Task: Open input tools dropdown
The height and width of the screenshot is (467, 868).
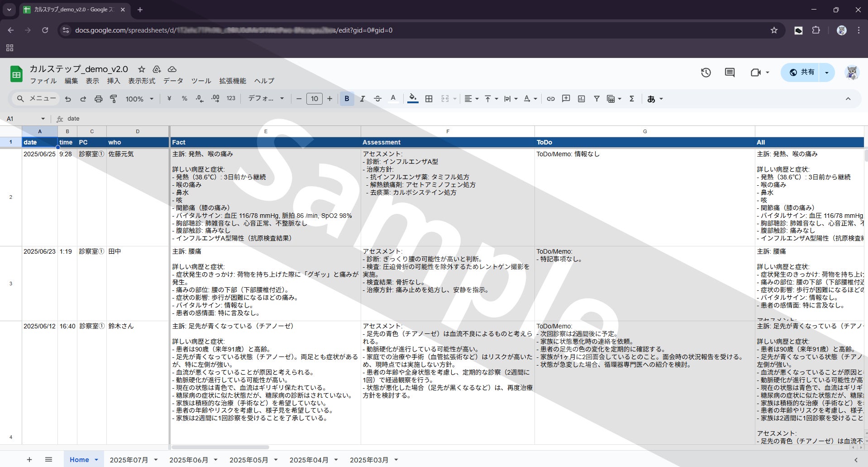Action: click(655, 99)
